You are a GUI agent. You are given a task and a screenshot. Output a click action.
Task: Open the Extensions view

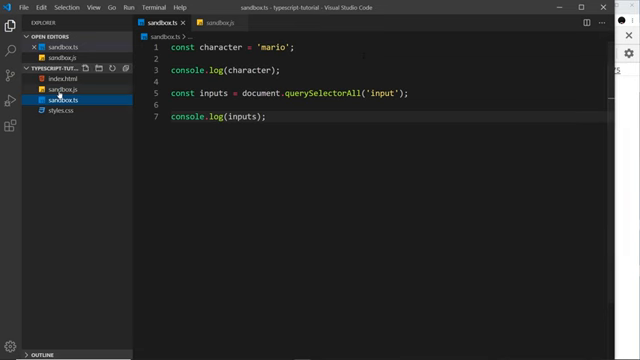[x=10, y=126]
